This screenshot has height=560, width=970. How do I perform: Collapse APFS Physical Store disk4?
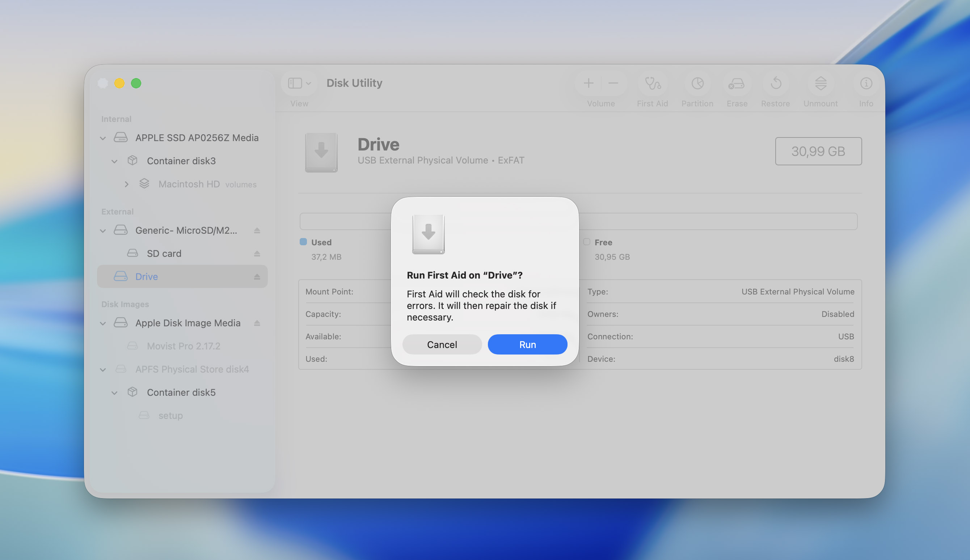click(x=103, y=370)
